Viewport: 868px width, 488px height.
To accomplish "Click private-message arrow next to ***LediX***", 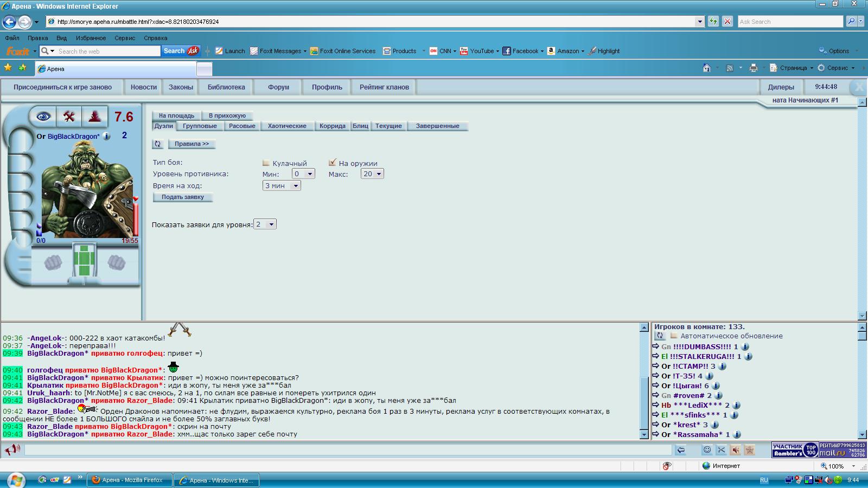I will [656, 406].
